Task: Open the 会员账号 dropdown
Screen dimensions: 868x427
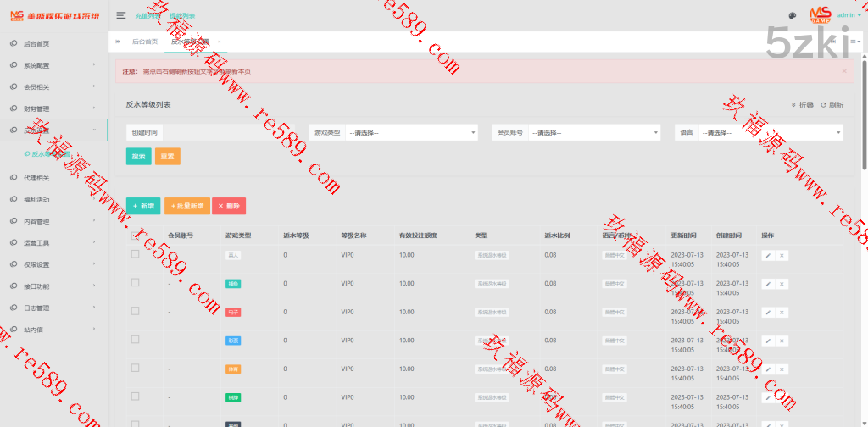Action: tap(594, 132)
